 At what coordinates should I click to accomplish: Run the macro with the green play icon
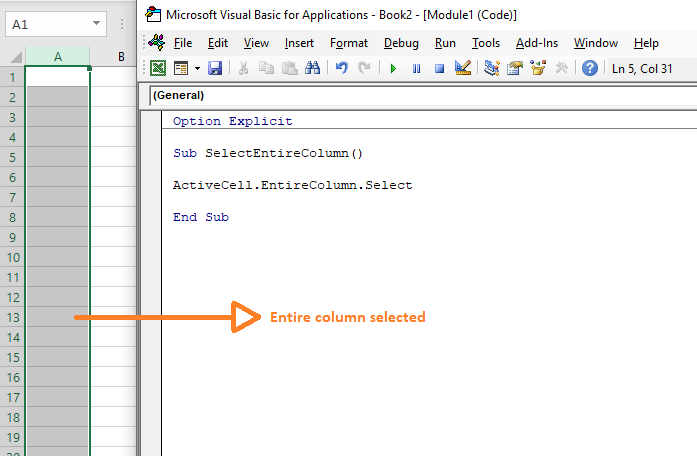(x=393, y=69)
